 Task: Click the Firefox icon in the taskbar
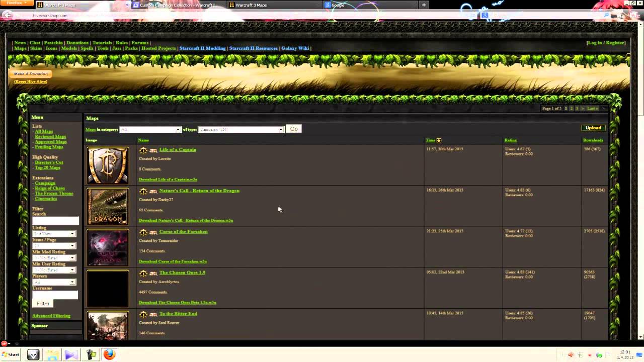click(x=109, y=354)
